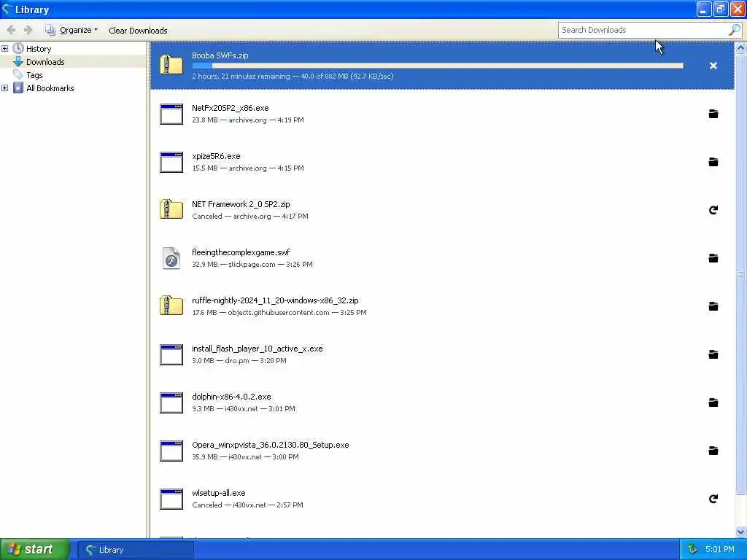Click the Library taskbar button
The height and width of the screenshot is (560, 747).
136,550
